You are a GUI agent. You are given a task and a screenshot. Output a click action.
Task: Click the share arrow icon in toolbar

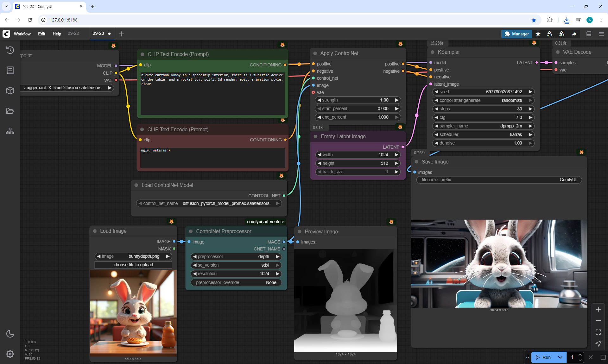574,34
